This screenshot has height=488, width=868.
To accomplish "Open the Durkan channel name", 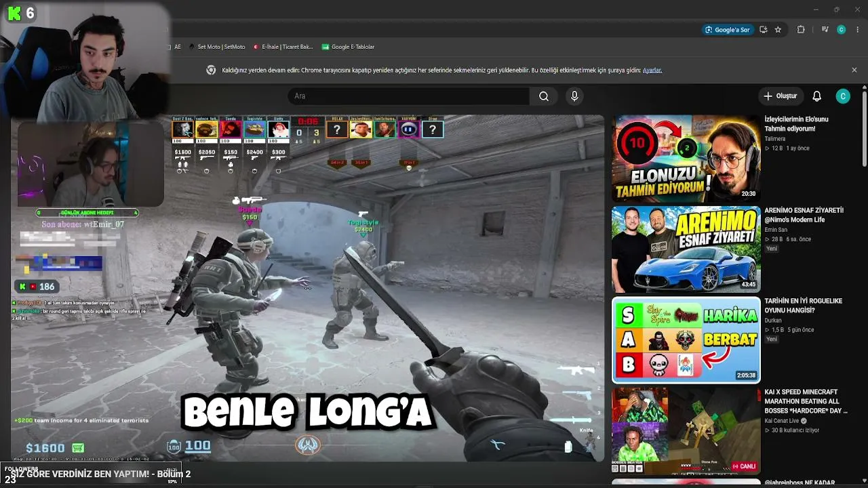I will coord(773,321).
